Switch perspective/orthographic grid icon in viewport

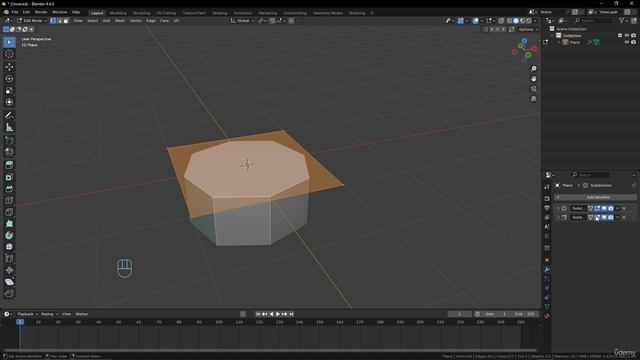[x=533, y=99]
